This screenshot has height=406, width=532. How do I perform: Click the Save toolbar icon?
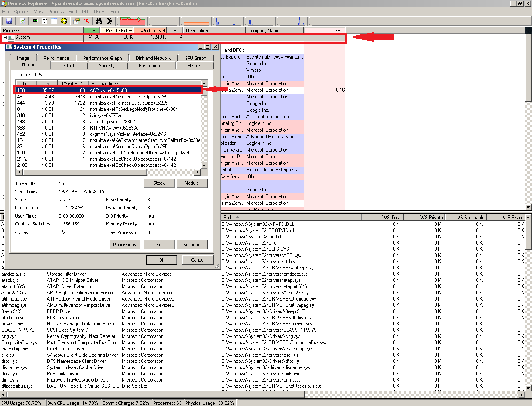9,21
